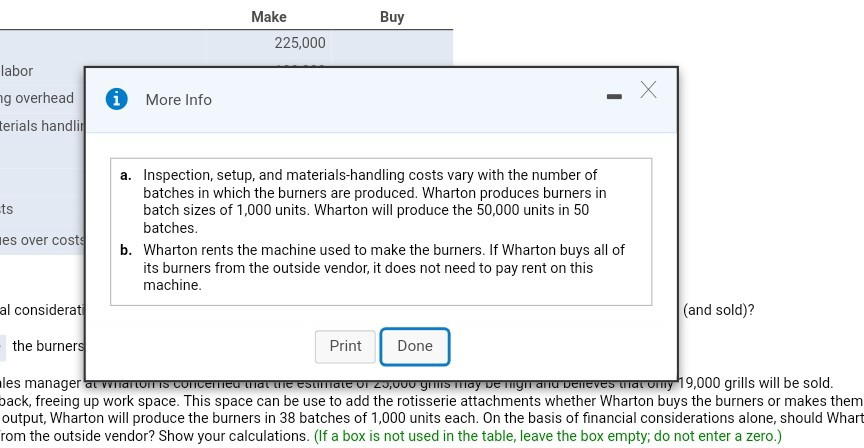Click note b about Wharton renting the machine

coord(384,267)
